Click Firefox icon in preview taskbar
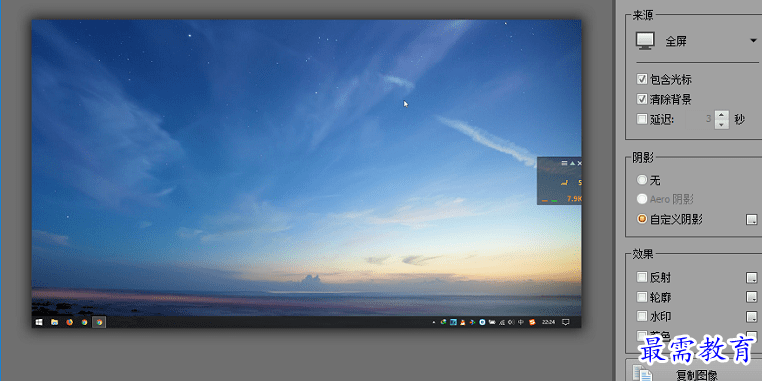The image size is (762, 381). pyautogui.click(x=69, y=322)
